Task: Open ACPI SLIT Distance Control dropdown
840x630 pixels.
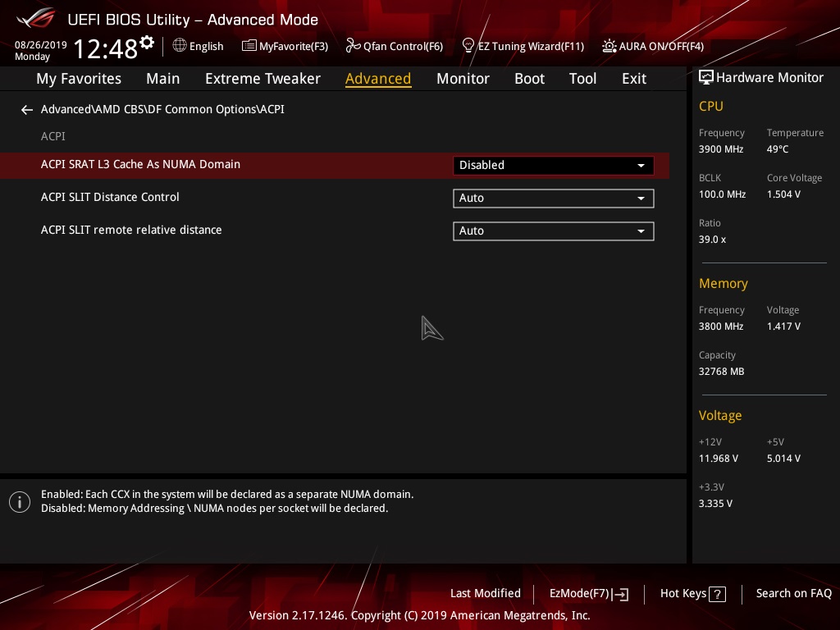Action: pos(553,199)
